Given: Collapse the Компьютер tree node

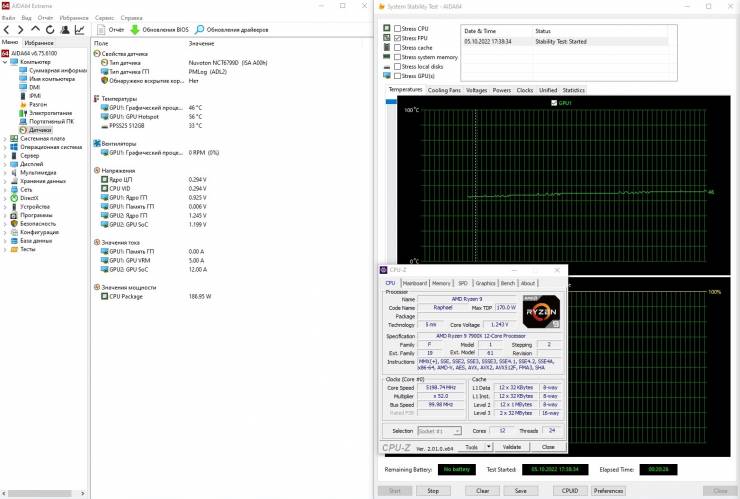Looking at the screenshot, I should [x=5, y=62].
